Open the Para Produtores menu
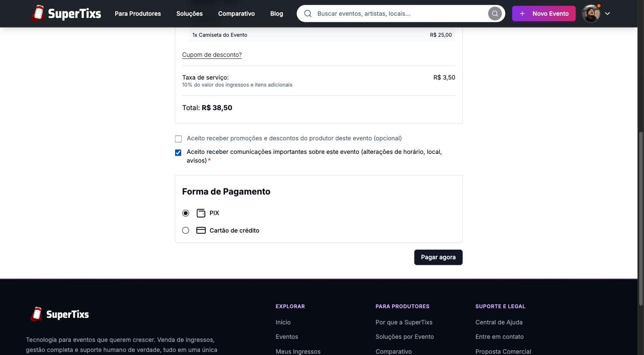Viewport: 644px width, 355px height. [x=138, y=14]
